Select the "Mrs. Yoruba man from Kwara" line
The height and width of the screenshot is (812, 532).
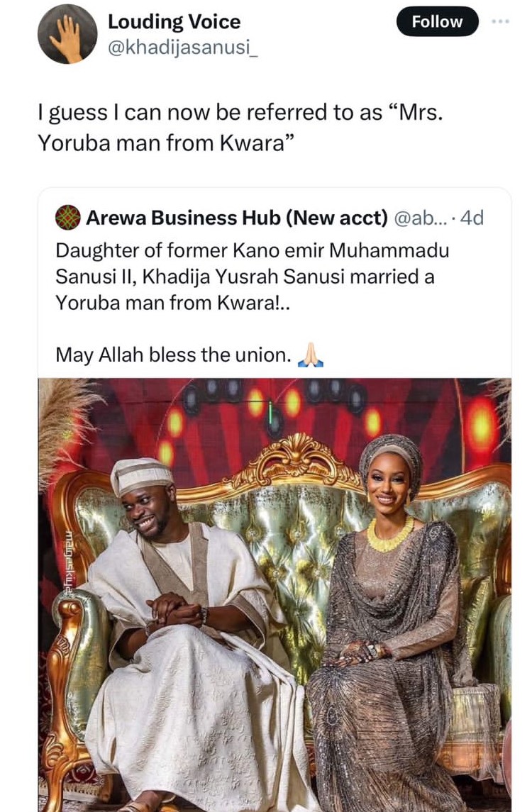[x=166, y=143]
